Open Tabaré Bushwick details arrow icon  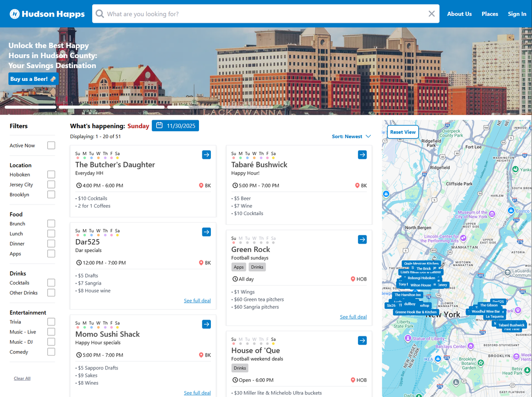363,155
